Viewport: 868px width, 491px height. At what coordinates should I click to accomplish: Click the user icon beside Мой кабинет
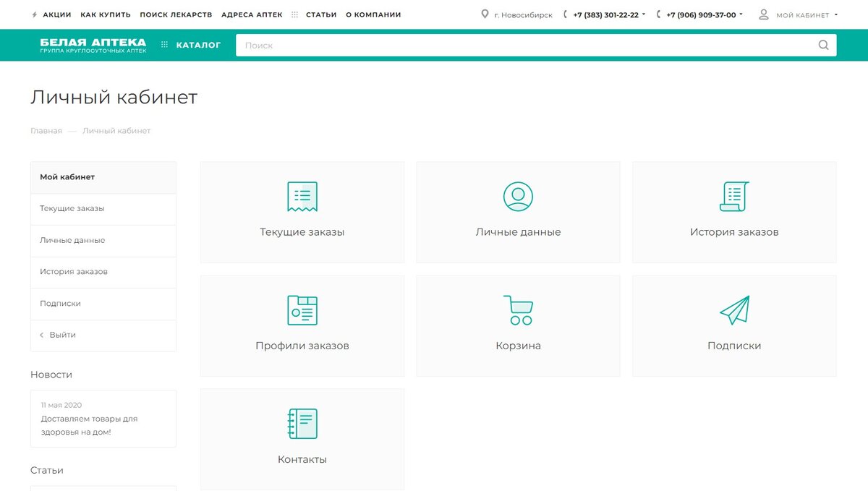click(763, 14)
